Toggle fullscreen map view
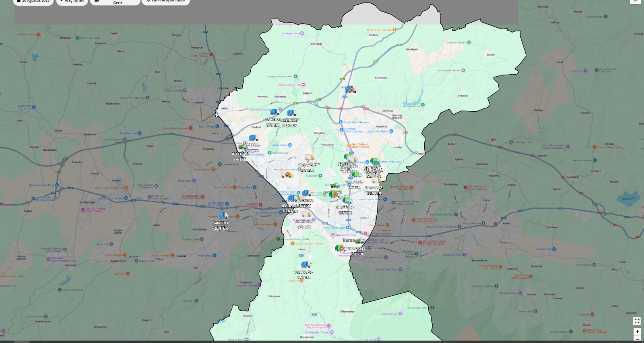Screen dimensions: 644x343 637,321
